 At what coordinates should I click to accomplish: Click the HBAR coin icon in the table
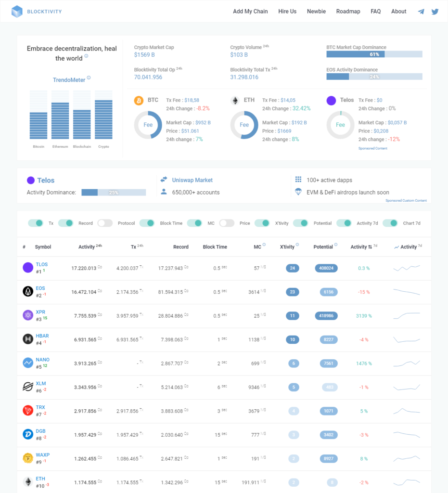[x=28, y=339]
